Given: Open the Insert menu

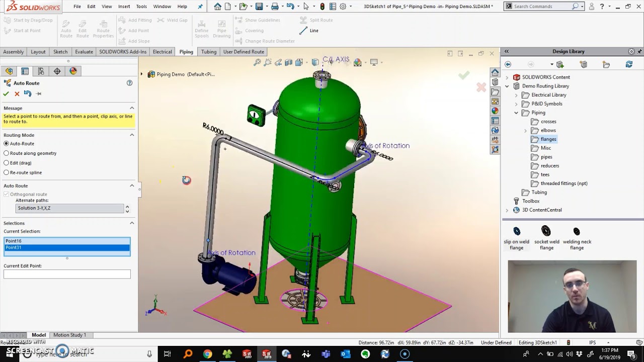Looking at the screenshot, I should point(124,7).
